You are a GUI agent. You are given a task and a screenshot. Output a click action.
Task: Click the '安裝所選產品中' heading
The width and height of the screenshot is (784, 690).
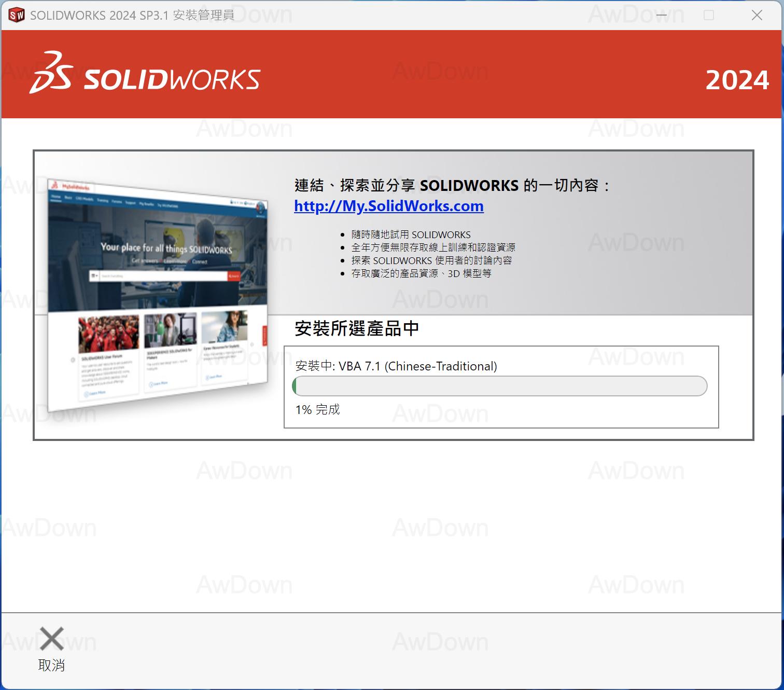click(357, 328)
